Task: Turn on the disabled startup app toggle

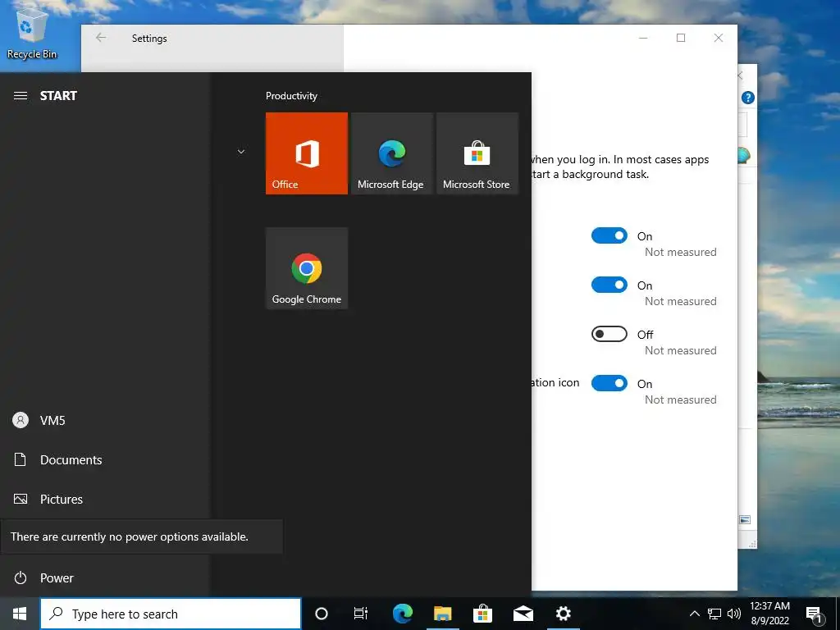Action: pos(609,335)
